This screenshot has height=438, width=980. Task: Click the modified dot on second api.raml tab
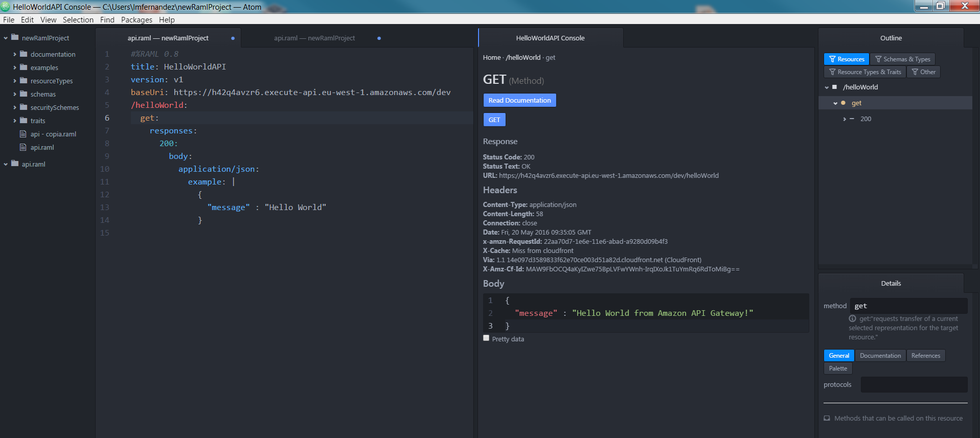point(379,38)
